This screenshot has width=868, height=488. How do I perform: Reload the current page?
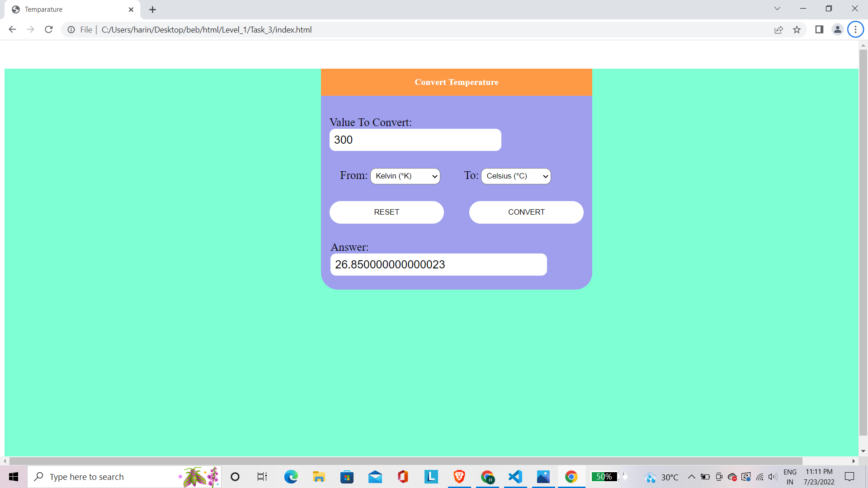[48, 29]
